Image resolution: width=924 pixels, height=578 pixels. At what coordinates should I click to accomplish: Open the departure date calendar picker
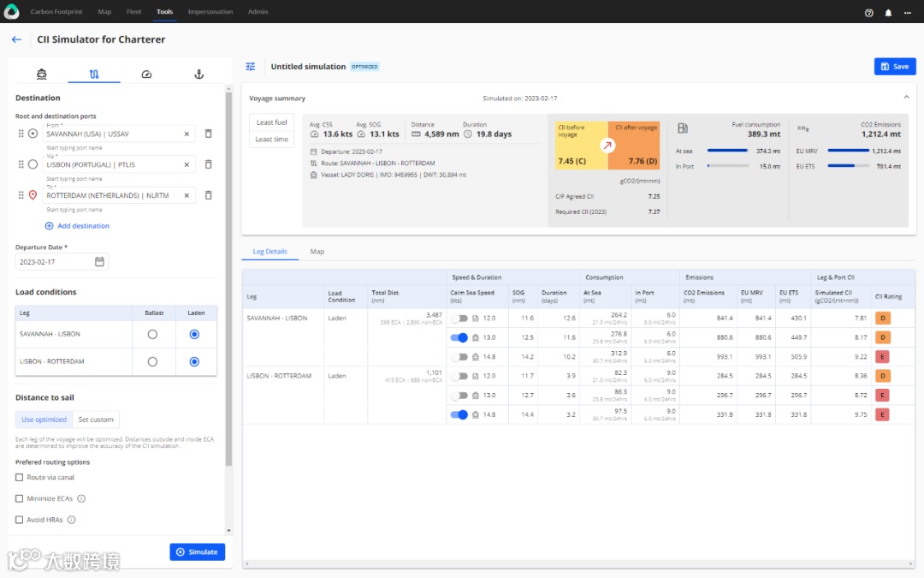[x=99, y=261]
